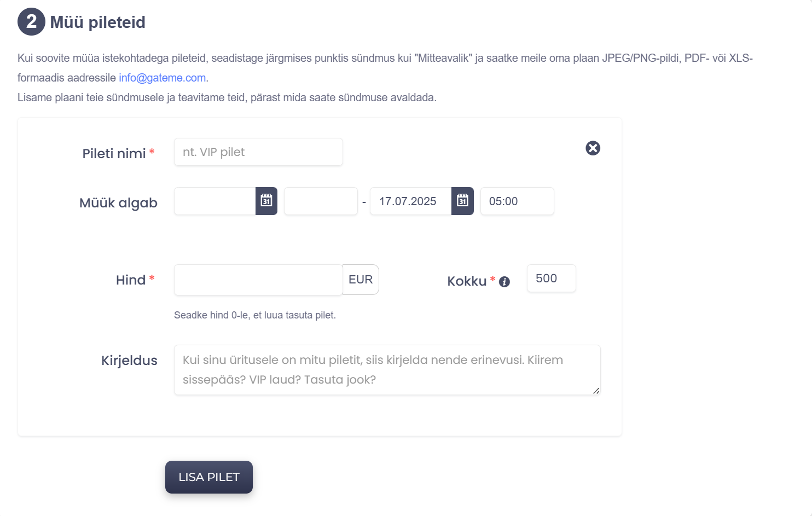Screen dimensions: 812x516
Task: Open the sale start date calendar icon
Action: pyautogui.click(x=266, y=201)
